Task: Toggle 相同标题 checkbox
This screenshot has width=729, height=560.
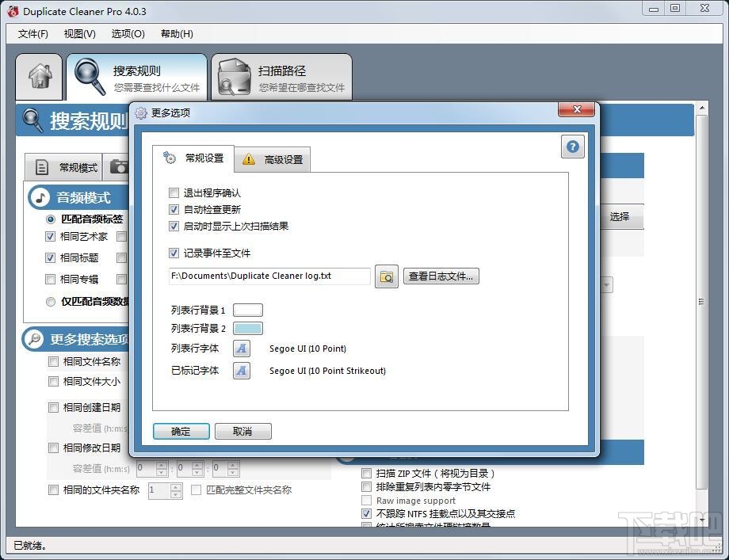Action: click(50, 257)
